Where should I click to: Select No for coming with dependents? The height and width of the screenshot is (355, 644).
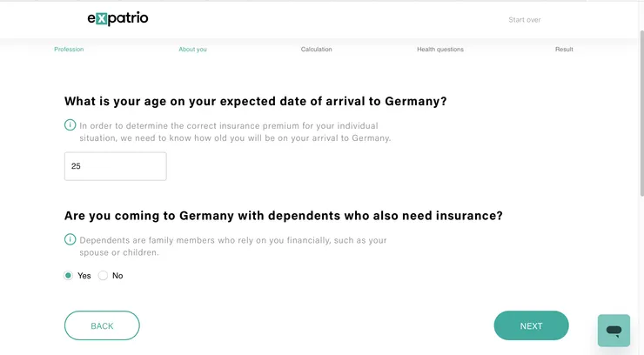[x=103, y=276]
